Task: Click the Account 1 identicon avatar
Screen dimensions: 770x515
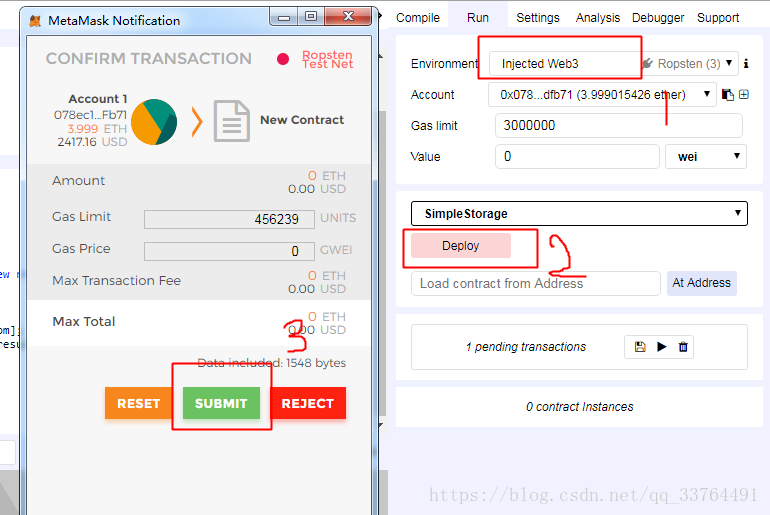Action: pyautogui.click(x=154, y=121)
